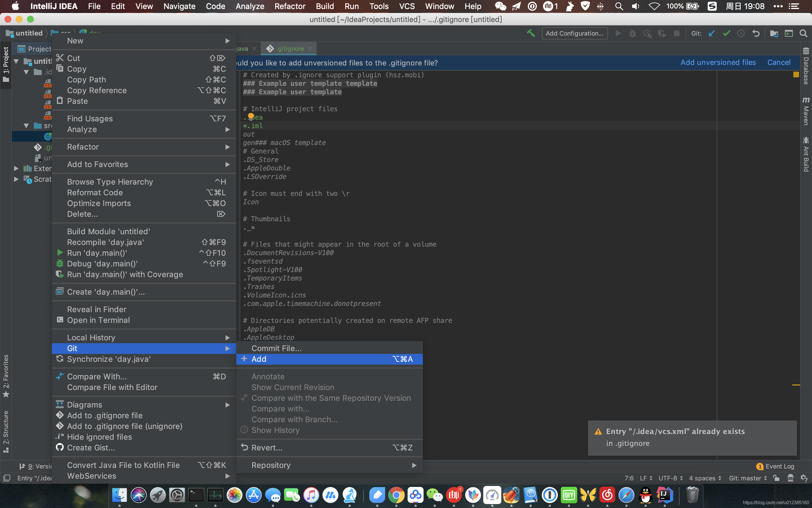Expand the Repository submenu
The height and width of the screenshot is (508, 812).
tap(330, 465)
